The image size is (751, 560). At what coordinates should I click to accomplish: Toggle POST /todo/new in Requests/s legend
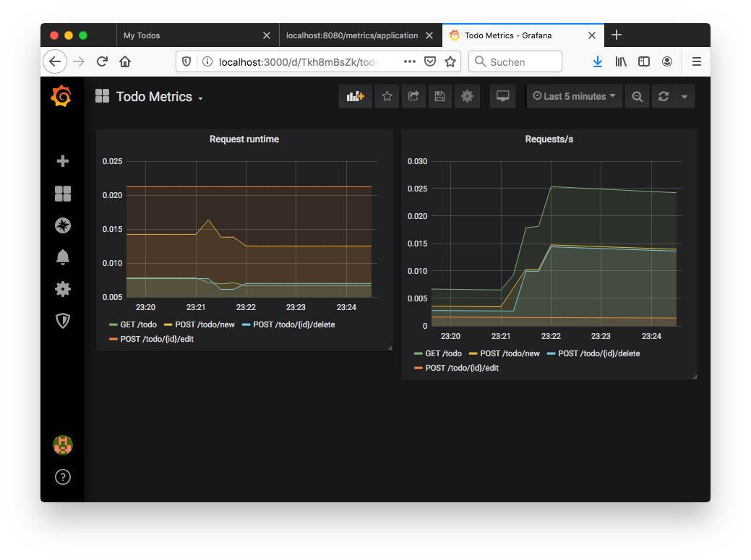[x=510, y=354]
